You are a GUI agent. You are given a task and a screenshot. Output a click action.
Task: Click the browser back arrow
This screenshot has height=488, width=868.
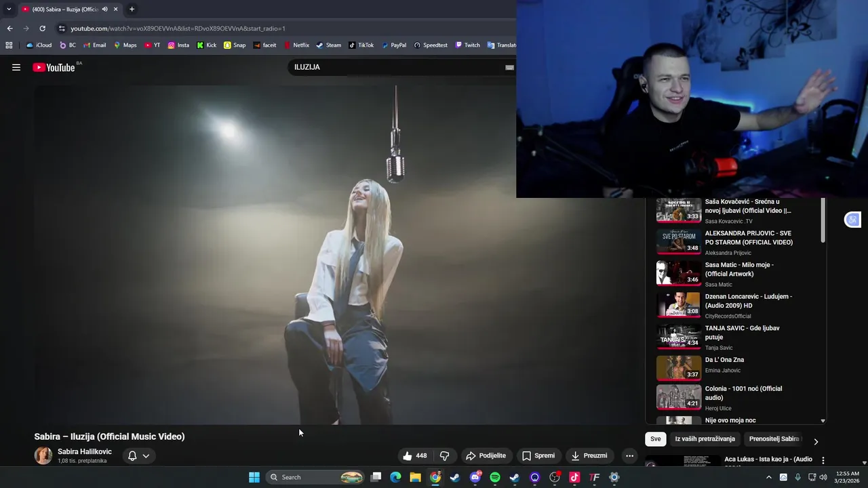(9, 28)
